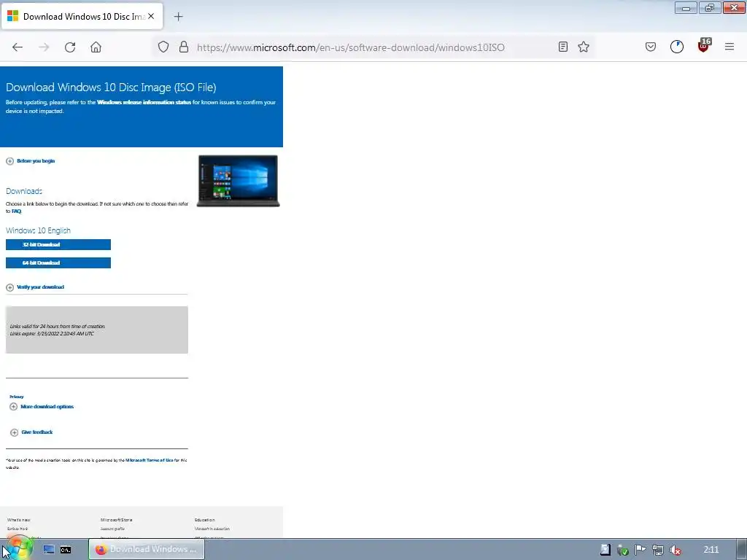Click the Download Windows 10 Disc Image (ISO File) page heading
The image size is (747, 560).
pyautogui.click(x=111, y=87)
